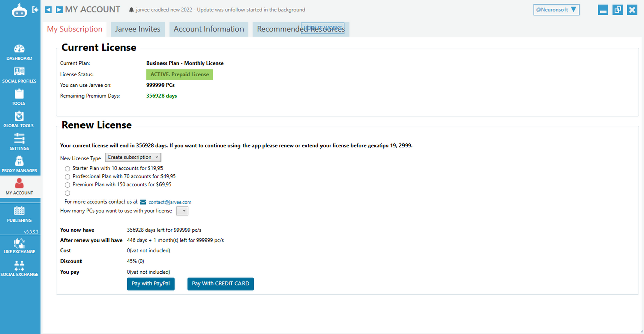Select Professional Plan with 70 accounts
This screenshot has height=334, width=644.
coord(68,177)
